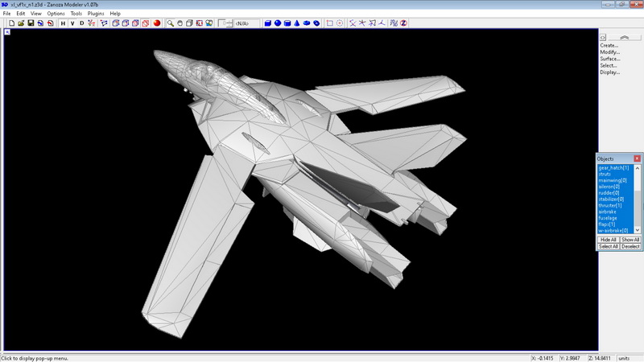Click the red wireframe box view icon

(146, 23)
